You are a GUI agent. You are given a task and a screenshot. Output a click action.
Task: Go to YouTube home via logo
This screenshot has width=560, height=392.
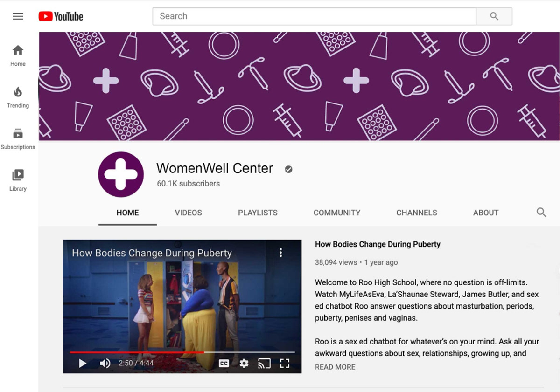(61, 16)
